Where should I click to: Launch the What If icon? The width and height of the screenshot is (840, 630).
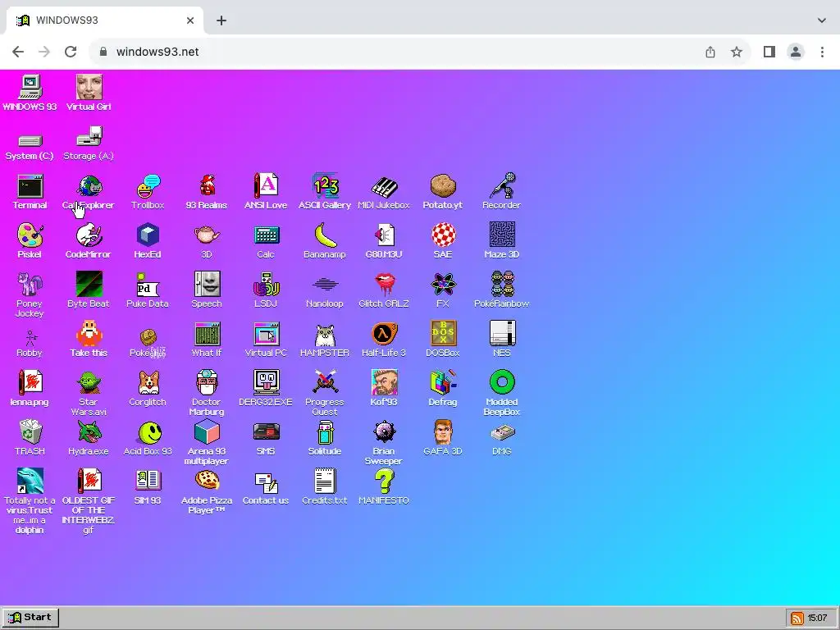point(207,334)
